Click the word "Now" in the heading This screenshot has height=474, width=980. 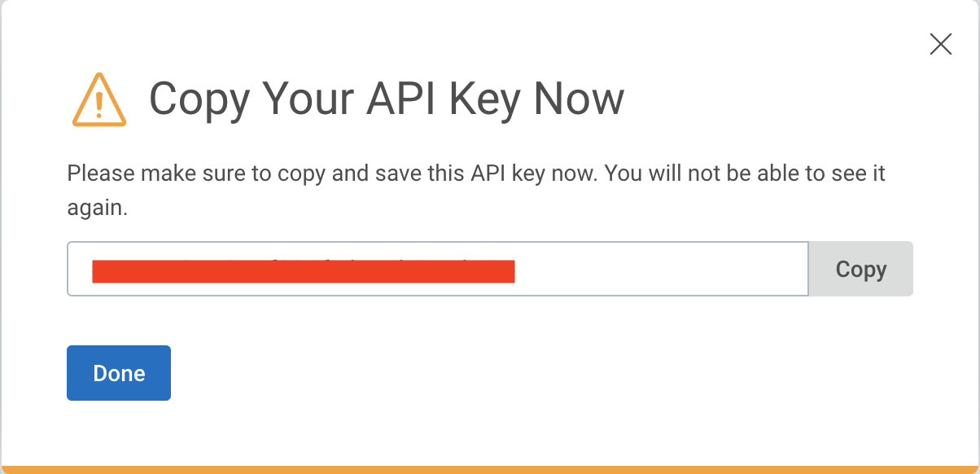(579, 99)
